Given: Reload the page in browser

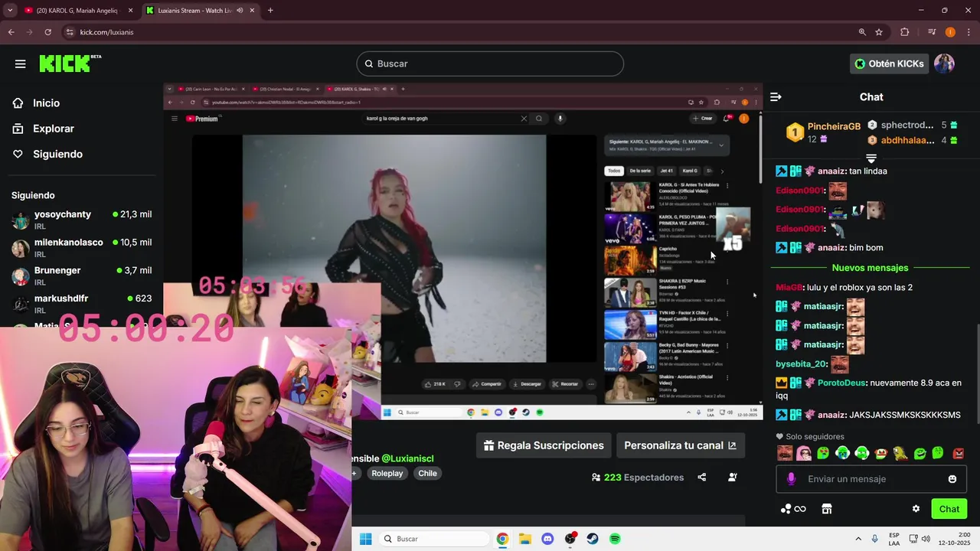Looking at the screenshot, I should point(48,32).
